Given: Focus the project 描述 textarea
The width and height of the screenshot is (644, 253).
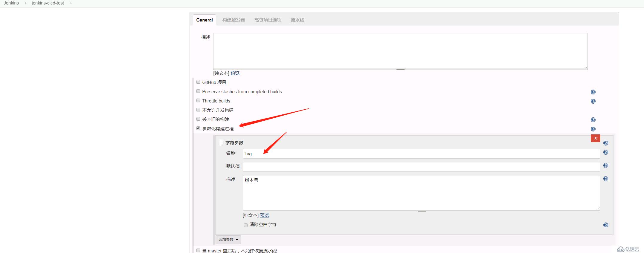Looking at the screenshot, I should pyautogui.click(x=400, y=50).
